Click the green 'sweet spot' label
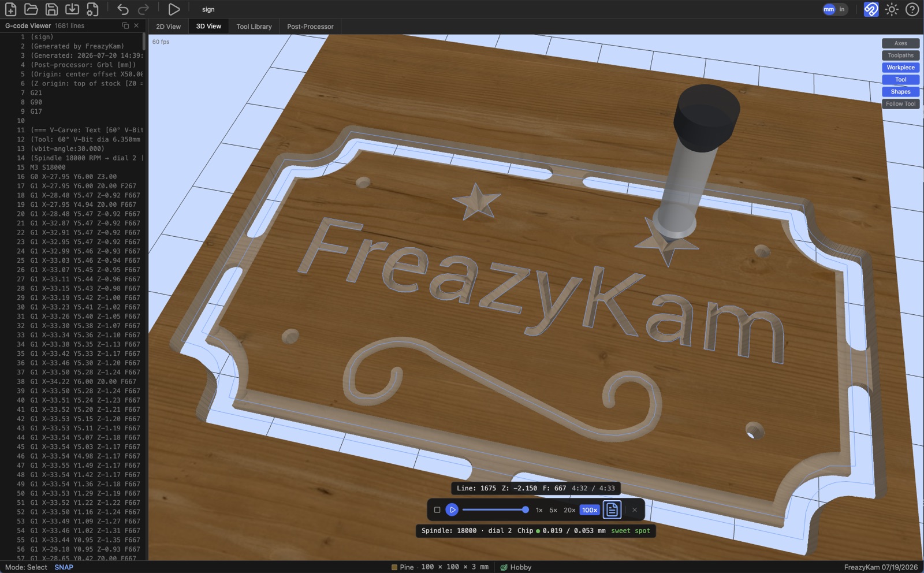Viewport: 924px width, 573px height. (x=631, y=531)
